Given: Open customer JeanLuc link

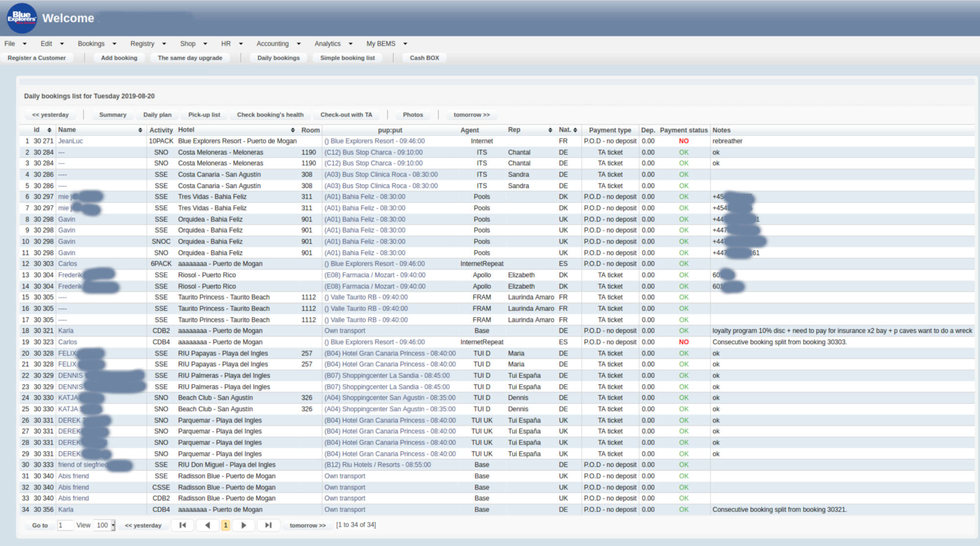Looking at the screenshot, I should coord(71,141).
